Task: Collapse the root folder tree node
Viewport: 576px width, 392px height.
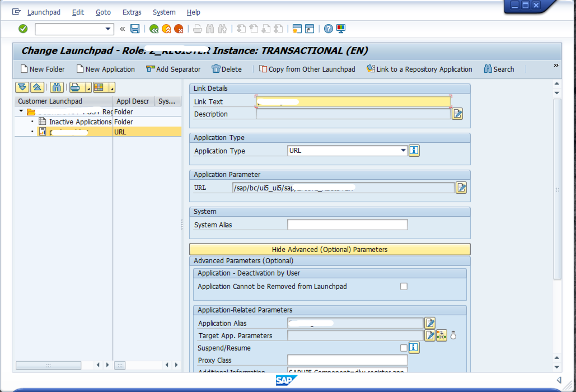Action: 21,111
